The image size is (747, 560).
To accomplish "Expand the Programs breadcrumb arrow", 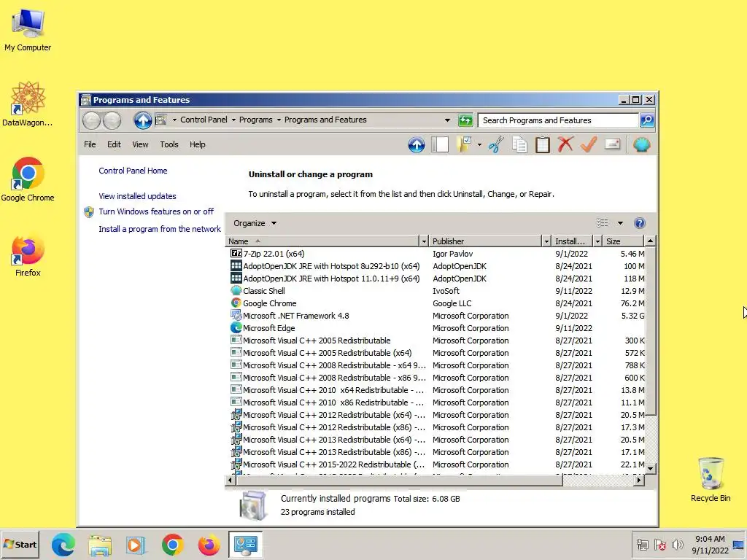I will (279, 120).
